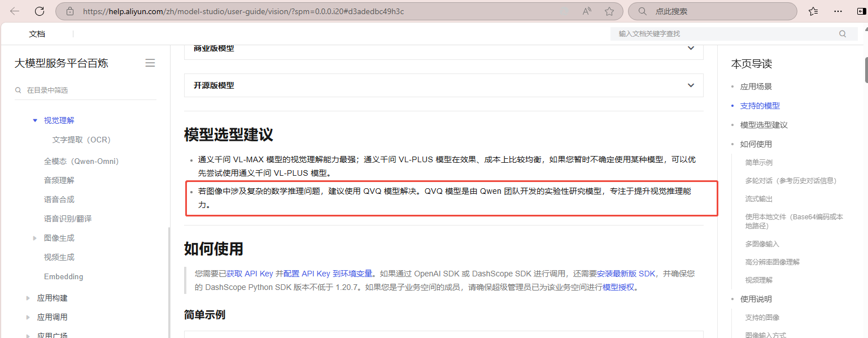This screenshot has height=338, width=868.
Task: Open 图像生成 sidebar item
Action: [x=59, y=238]
